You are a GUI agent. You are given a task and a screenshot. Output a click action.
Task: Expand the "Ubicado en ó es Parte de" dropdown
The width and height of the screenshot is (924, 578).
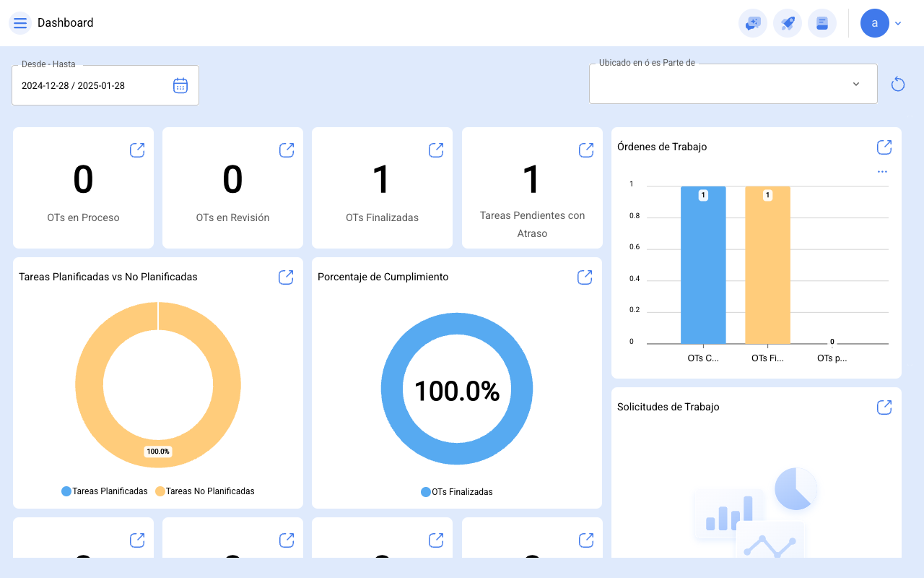pos(733,84)
